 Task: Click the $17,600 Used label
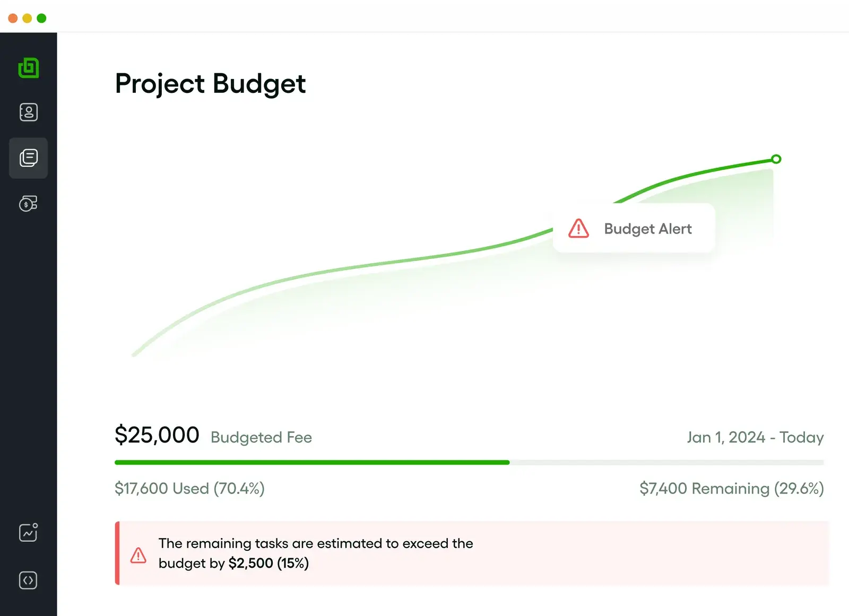click(x=189, y=488)
